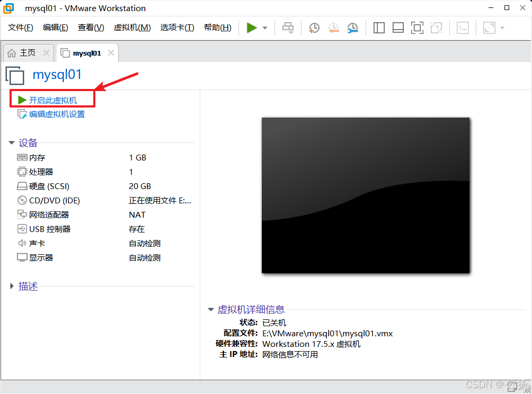Viewport: 532px width, 394px height.
Task: Collapse the 设备 section
Action: 12,143
